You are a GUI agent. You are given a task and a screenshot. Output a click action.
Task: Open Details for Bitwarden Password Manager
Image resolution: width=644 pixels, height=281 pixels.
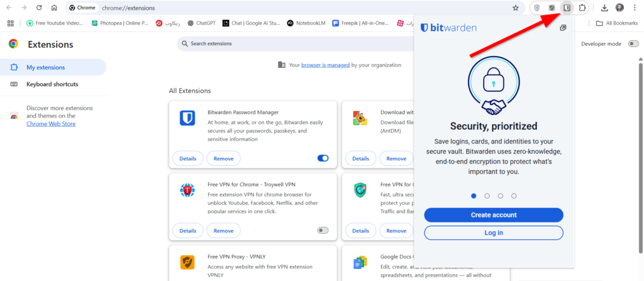click(187, 158)
